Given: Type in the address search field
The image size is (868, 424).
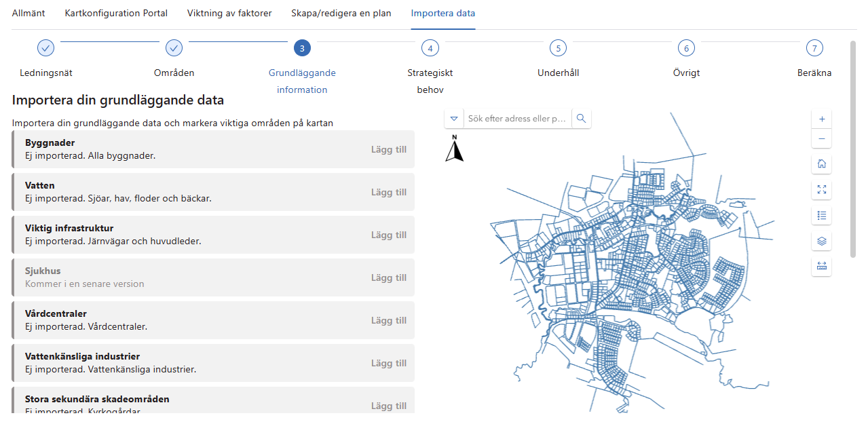Looking at the screenshot, I should tap(517, 119).
